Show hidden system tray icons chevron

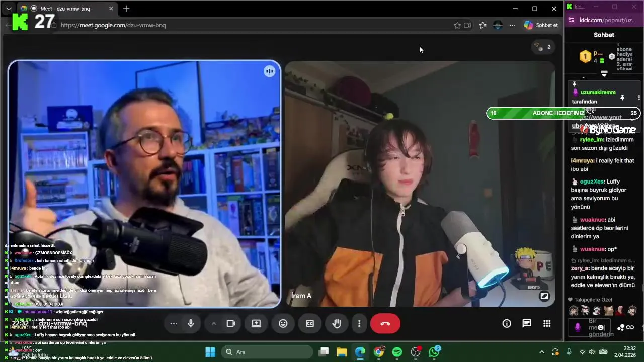click(542, 352)
